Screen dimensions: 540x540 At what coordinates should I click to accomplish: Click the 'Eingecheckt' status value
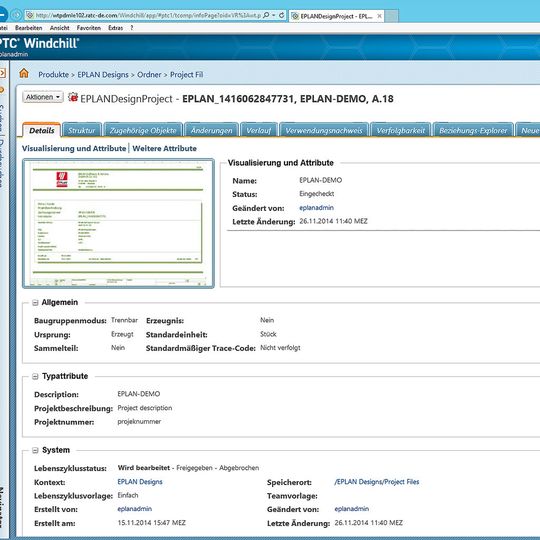point(316,194)
